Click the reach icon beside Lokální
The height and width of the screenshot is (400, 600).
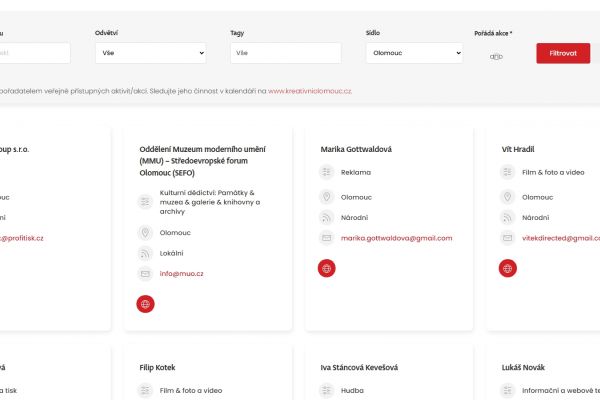[146, 253]
